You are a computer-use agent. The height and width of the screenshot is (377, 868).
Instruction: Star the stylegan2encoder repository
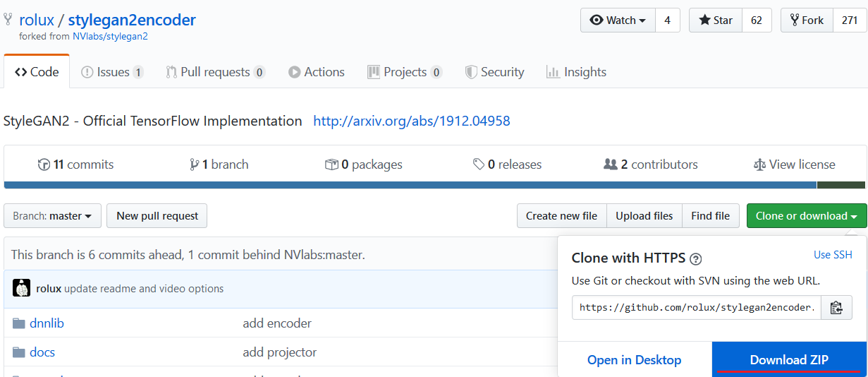(716, 20)
